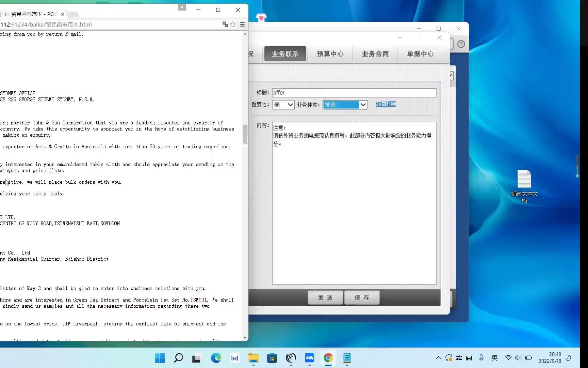Click the sync update tray icon
This screenshot has width=588, height=368.
(449, 358)
